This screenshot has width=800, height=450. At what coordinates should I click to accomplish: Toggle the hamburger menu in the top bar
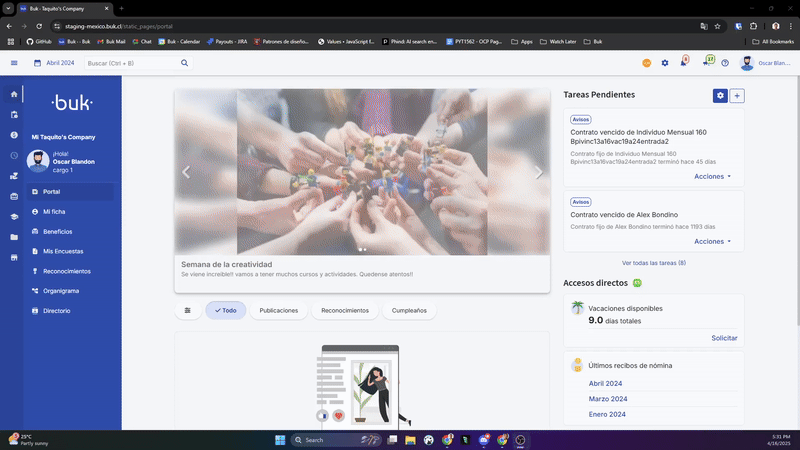point(14,63)
